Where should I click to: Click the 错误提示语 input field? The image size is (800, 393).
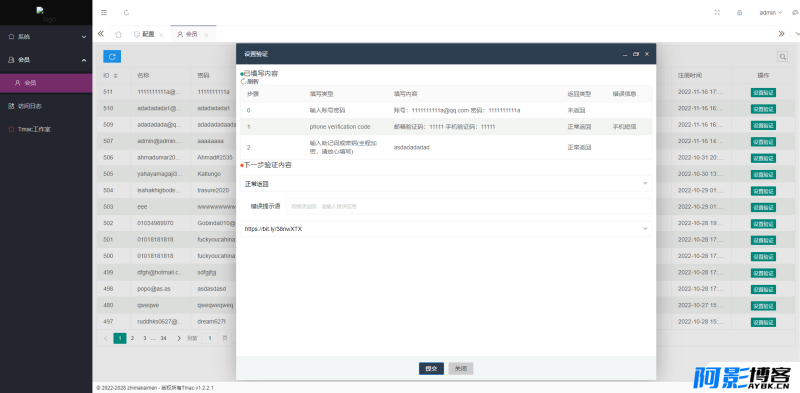pos(468,206)
